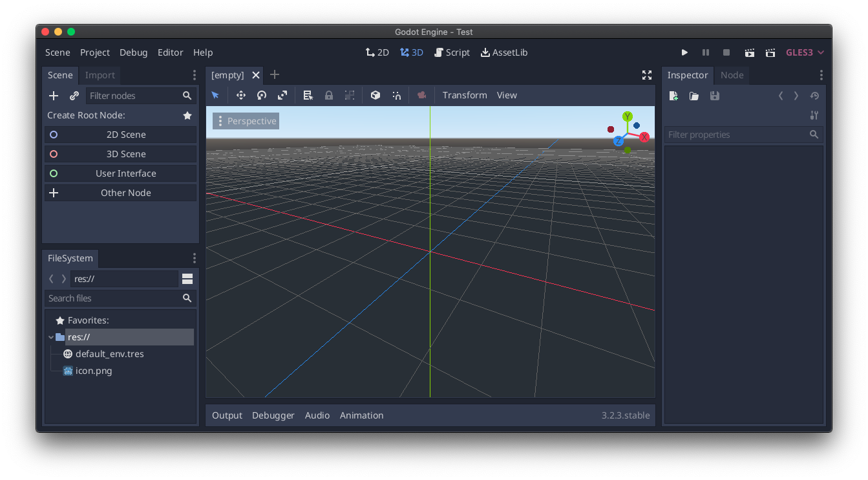This screenshot has width=868, height=480.
Task: Open the Scene menu
Action: (58, 52)
